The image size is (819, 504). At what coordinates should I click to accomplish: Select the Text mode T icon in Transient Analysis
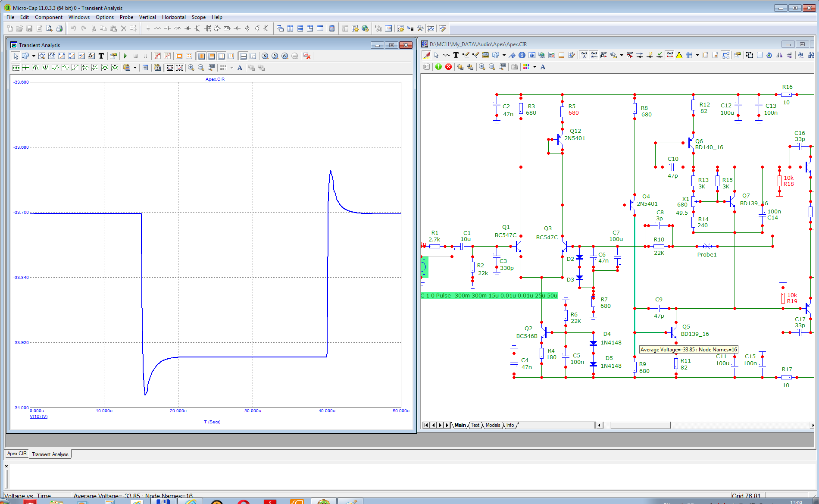pyautogui.click(x=101, y=56)
